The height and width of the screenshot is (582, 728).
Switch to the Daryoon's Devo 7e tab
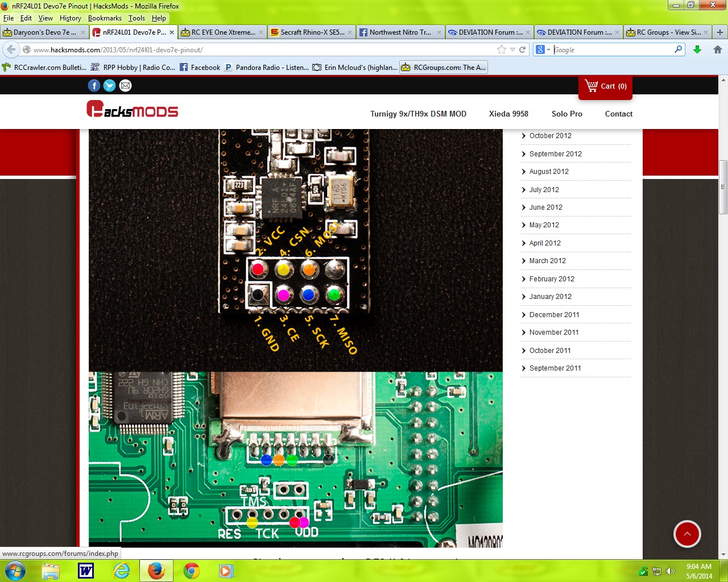tap(44, 32)
